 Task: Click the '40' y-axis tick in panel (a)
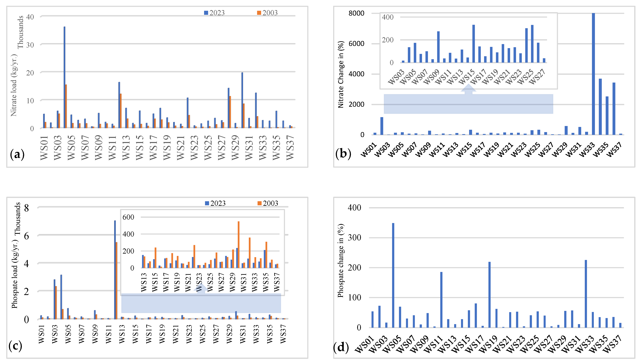pos(30,17)
